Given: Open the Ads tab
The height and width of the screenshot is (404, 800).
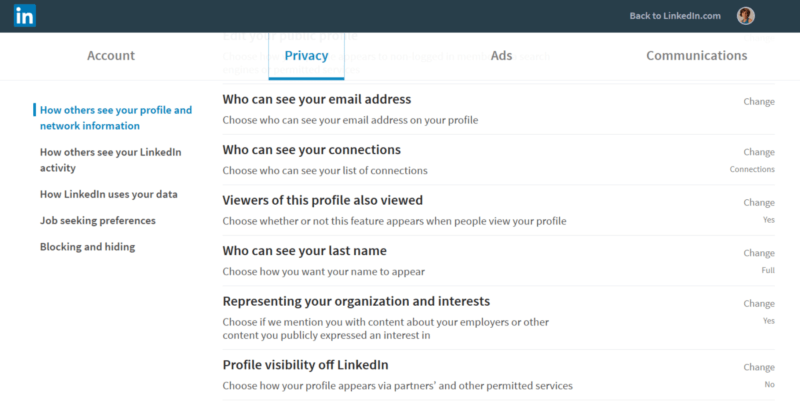Looking at the screenshot, I should point(501,56).
